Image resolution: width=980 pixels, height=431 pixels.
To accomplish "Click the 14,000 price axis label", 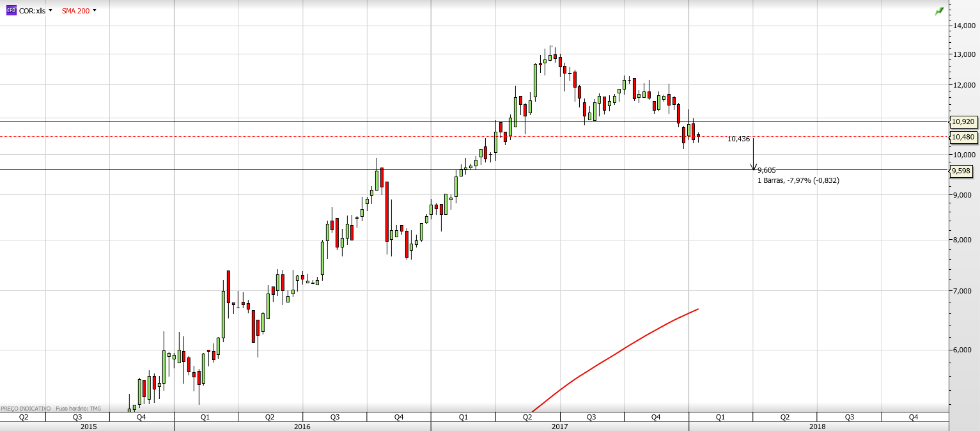I will point(964,26).
